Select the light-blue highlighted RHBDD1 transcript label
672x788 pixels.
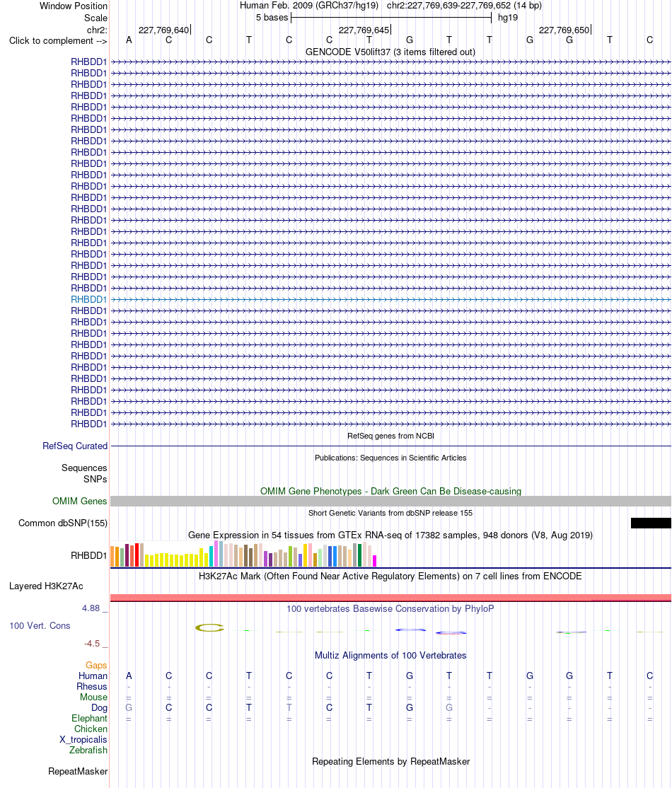pos(89,299)
